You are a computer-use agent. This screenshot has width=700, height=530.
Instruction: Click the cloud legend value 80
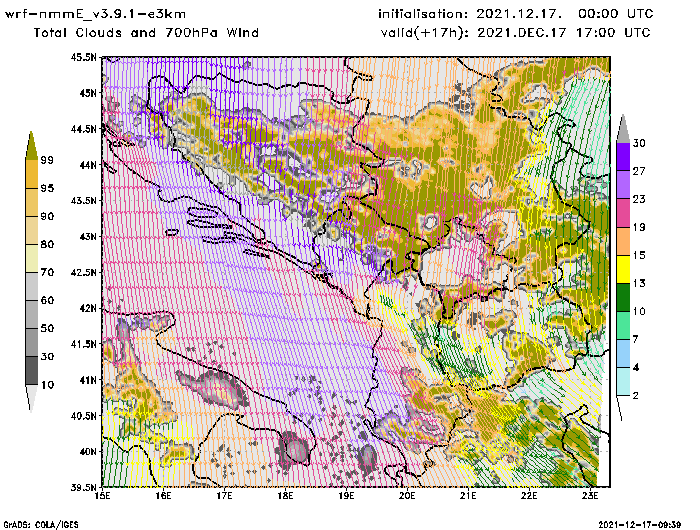coord(47,245)
